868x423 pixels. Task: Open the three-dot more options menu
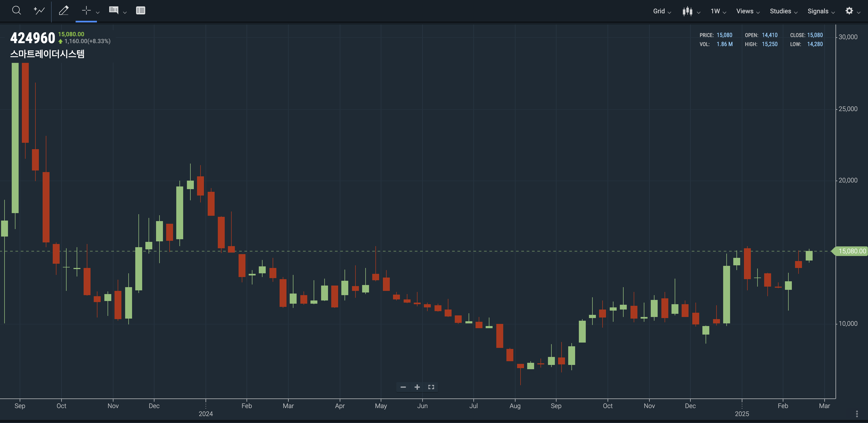click(x=857, y=414)
